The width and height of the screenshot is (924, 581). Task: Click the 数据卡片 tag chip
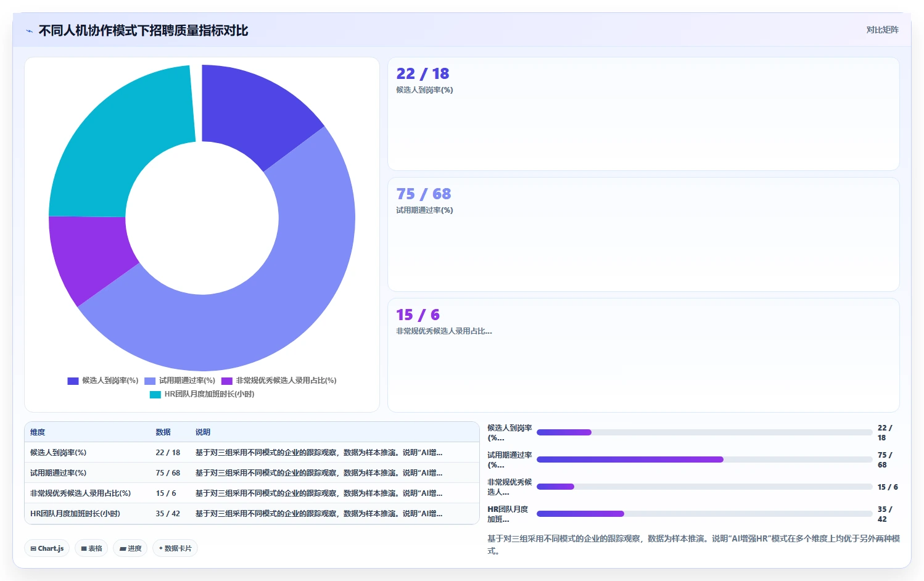click(x=175, y=548)
